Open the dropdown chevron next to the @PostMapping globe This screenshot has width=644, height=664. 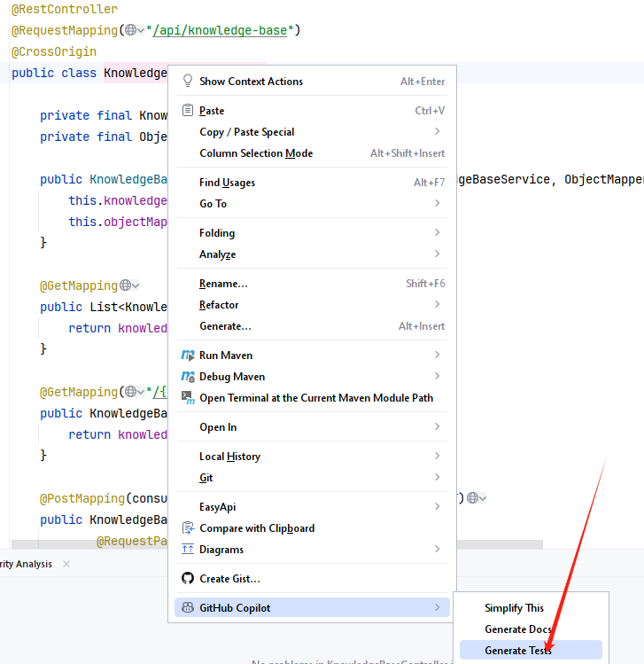tap(483, 498)
